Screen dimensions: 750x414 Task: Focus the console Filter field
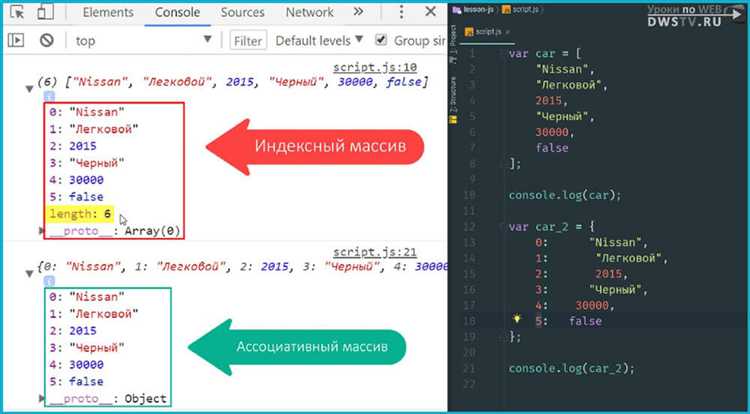tap(248, 41)
